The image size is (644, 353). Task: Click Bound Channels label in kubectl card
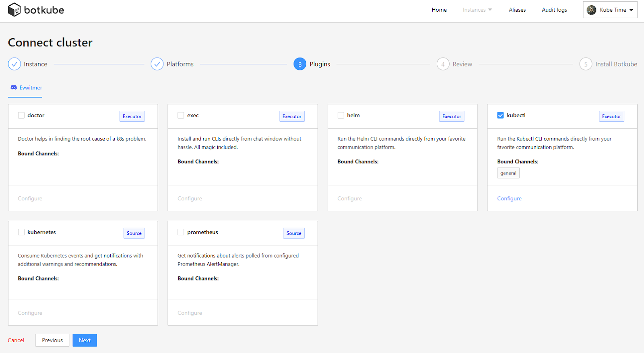click(518, 162)
